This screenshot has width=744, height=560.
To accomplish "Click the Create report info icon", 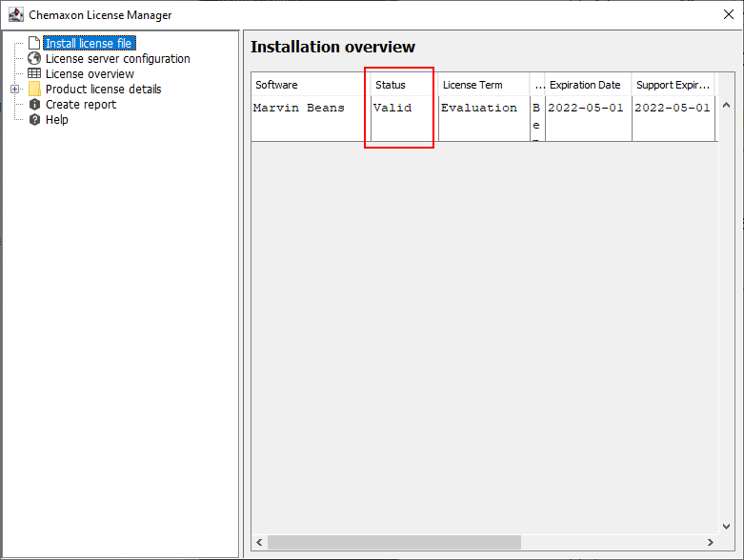I will click(34, 105).
